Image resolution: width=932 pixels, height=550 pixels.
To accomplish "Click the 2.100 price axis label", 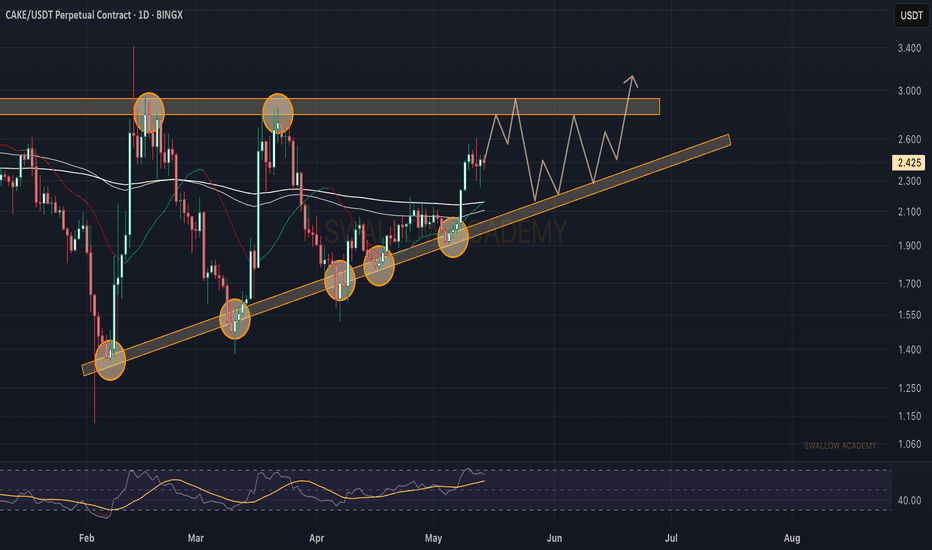I will pyautogui.click(x=909, y=212).
